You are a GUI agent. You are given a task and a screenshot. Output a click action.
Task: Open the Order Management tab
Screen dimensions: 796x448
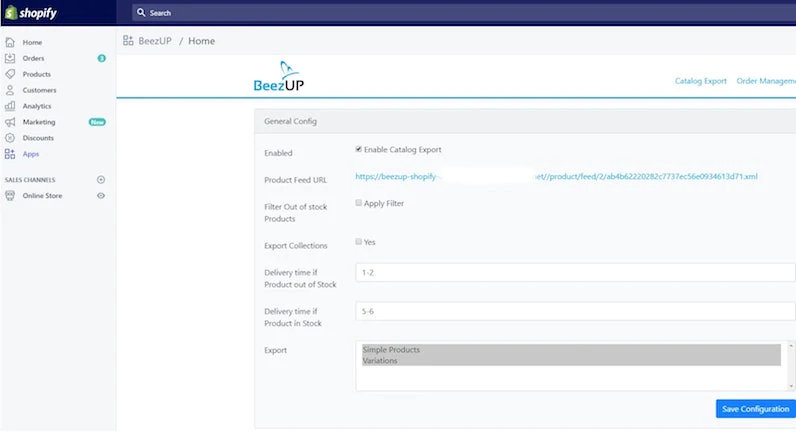tap(766, 81)
